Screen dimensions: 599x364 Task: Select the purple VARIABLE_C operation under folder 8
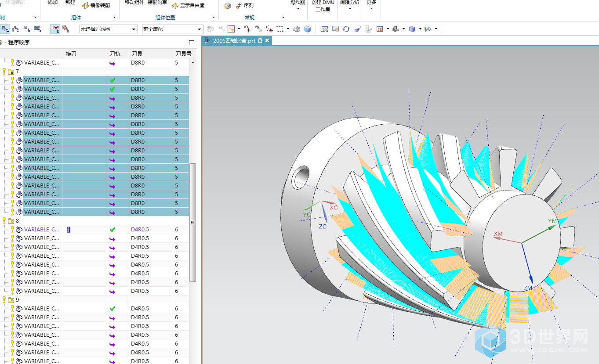pyautogui.click(x=41, y=229)
